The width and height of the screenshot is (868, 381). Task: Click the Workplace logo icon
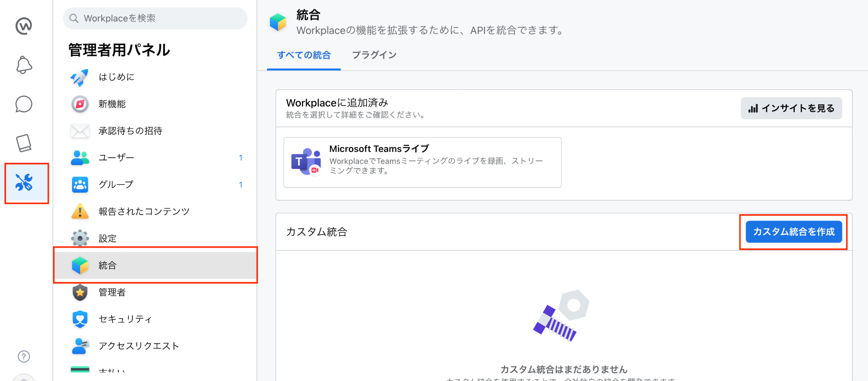[24, 26]
